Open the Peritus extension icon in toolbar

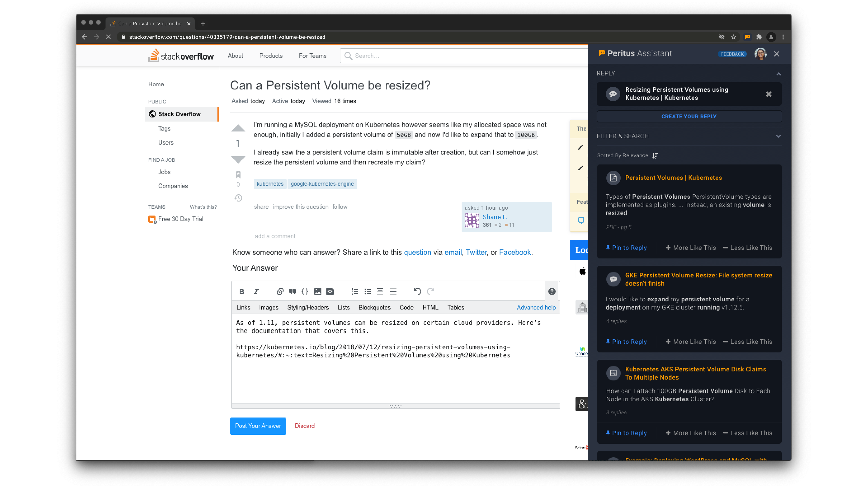(747, 37)
